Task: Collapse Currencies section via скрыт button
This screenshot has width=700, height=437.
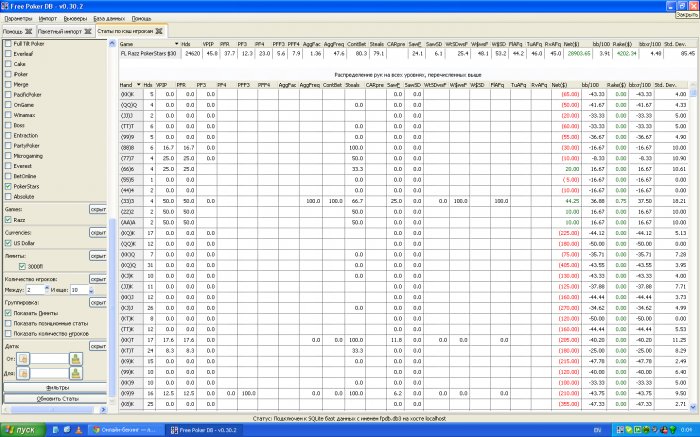Action: [98, 233]
